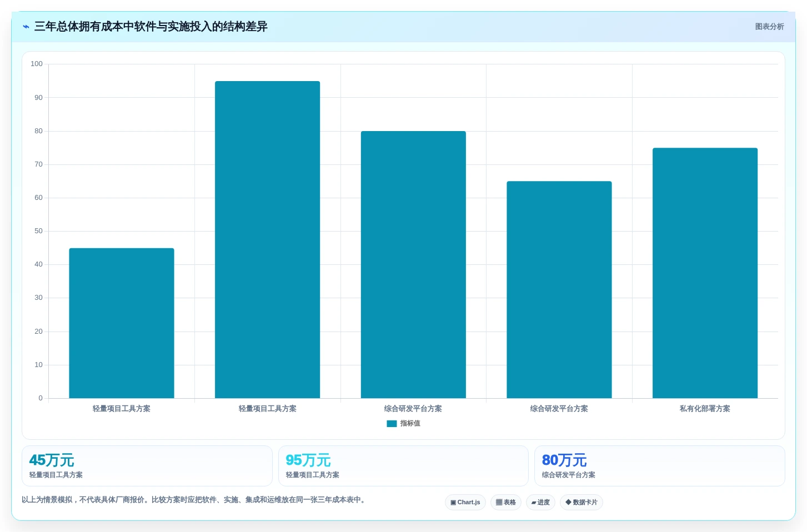Click the 表格 tag
This screenshot has width=807, height=532.
[506, 503]
